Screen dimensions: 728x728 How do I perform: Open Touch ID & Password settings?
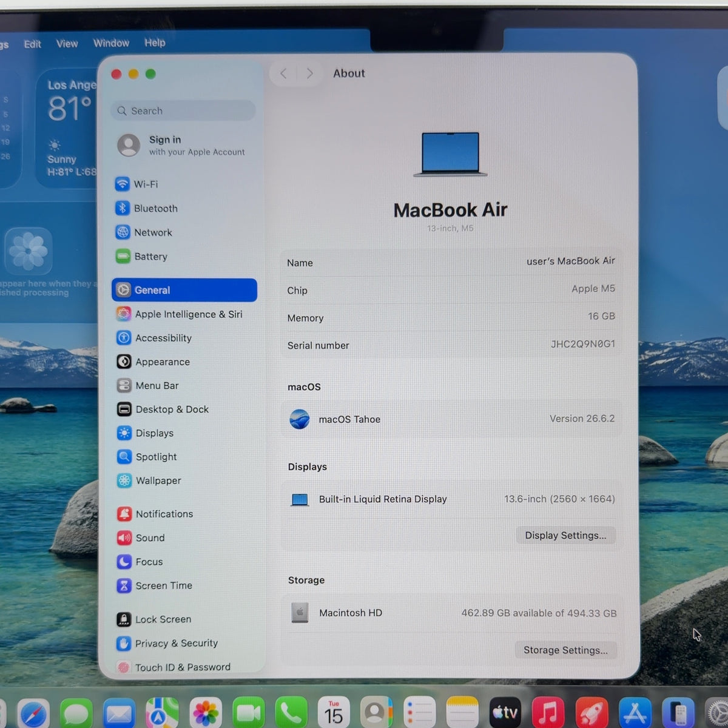(x=184, y=667)
